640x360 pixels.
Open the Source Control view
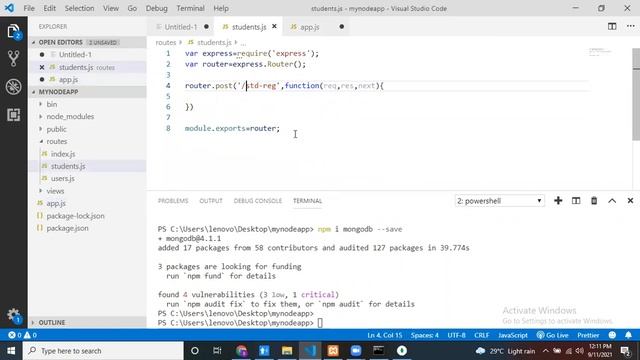pos(13,59)
